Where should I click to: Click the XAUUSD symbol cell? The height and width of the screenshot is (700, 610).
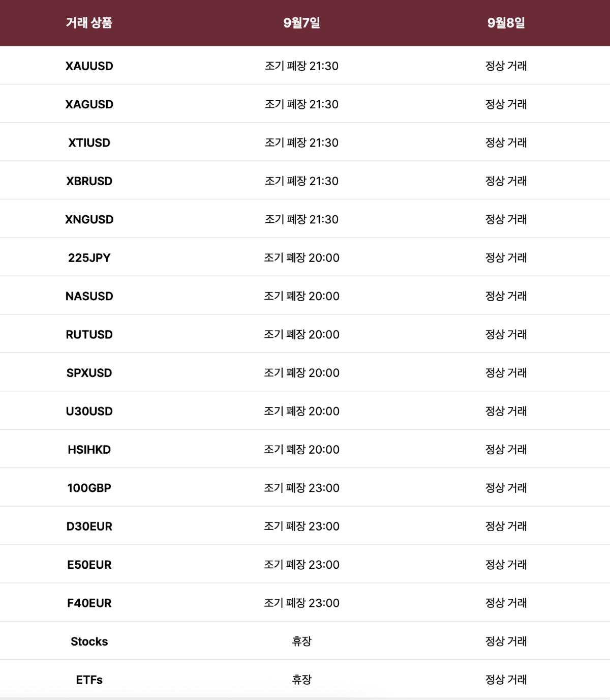pyautogui.click(x=89, y=66)
